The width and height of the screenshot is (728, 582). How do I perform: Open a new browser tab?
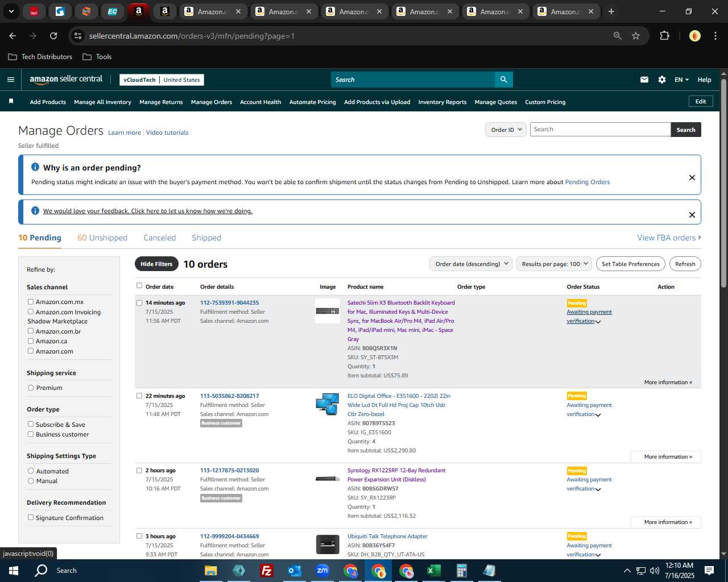coord(611,11)
